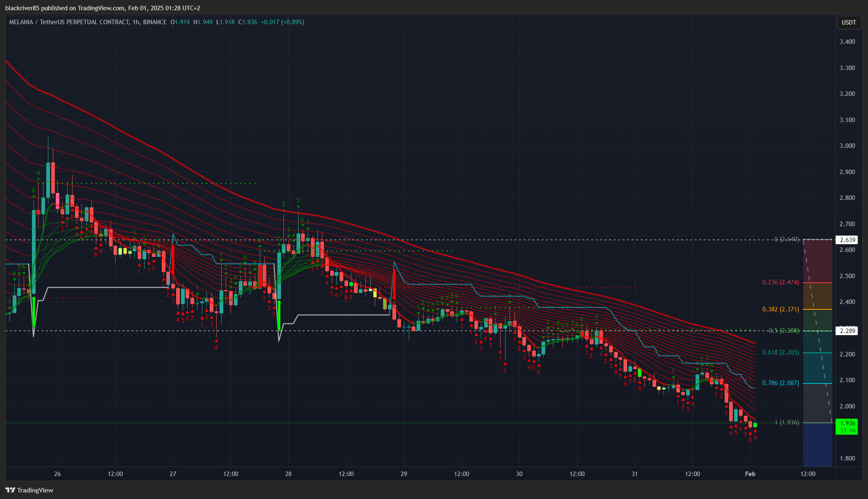
Task: Click the 26 date label on time axis
Action: (x=57, y=474)
